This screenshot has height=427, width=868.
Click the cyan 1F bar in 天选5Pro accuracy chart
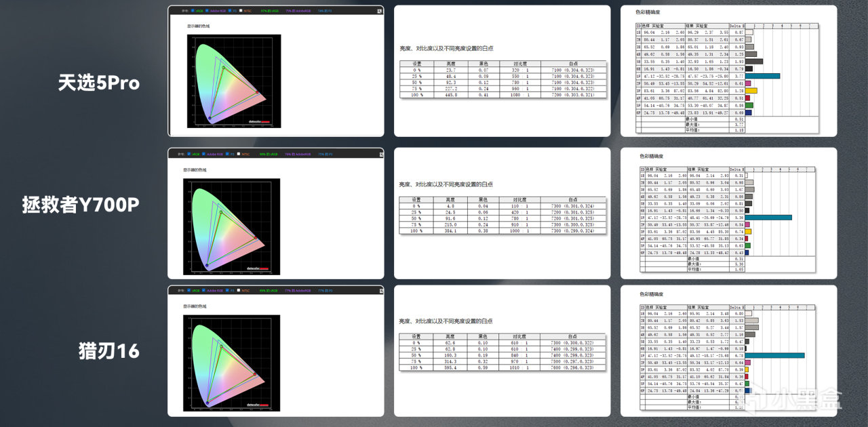[762, 76]
